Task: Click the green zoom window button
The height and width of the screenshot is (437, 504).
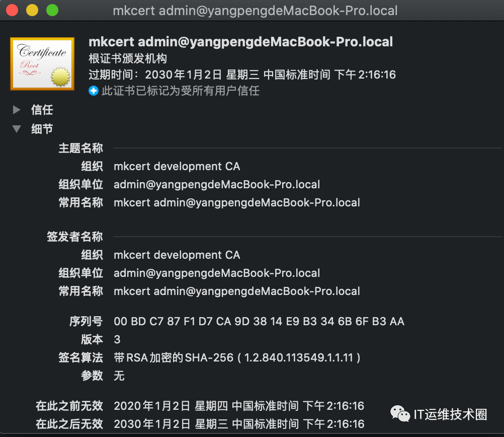Action: [x=52, y=10]
